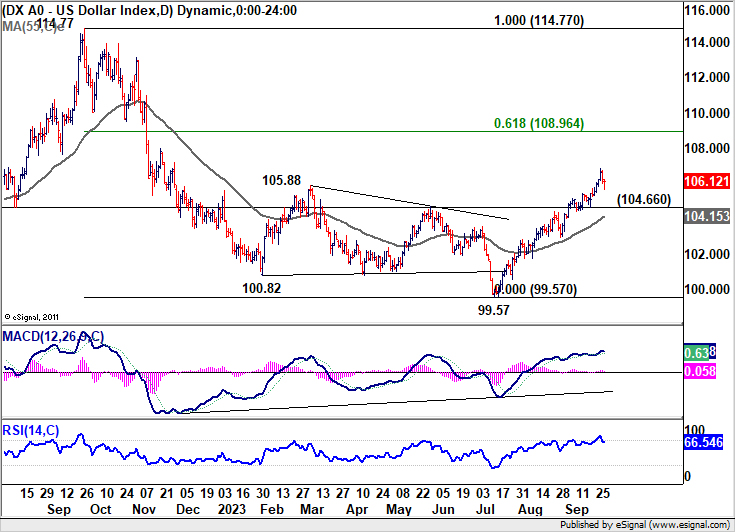The image size is (735, 532).
Task: Click the 116.000 price axis label
Action: (706, 10)
